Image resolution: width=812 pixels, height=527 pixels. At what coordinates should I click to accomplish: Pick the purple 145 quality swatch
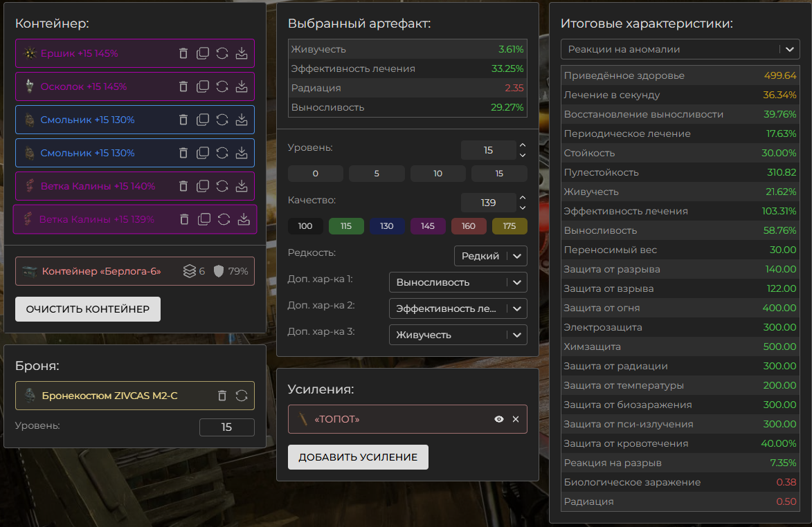click(428, 226)
